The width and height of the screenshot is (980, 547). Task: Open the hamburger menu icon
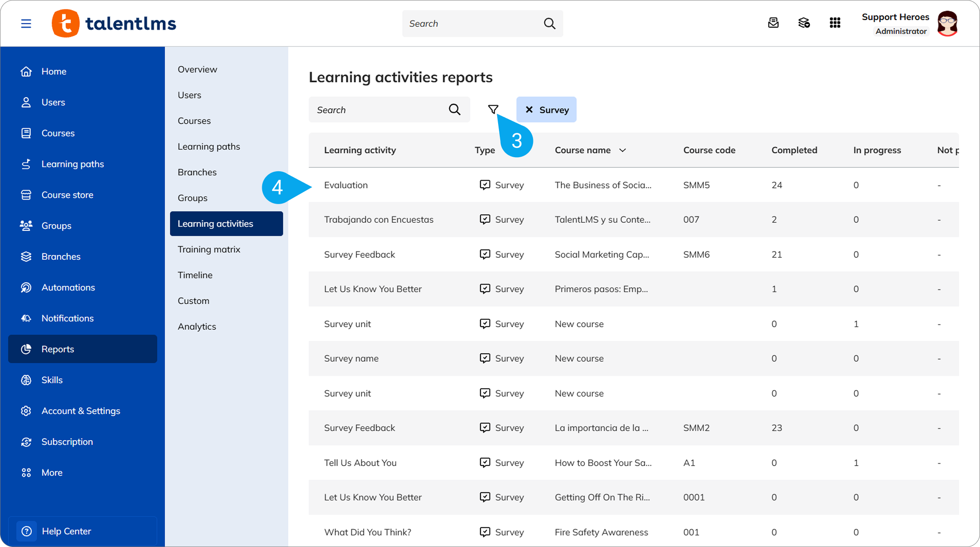[26, 23]
